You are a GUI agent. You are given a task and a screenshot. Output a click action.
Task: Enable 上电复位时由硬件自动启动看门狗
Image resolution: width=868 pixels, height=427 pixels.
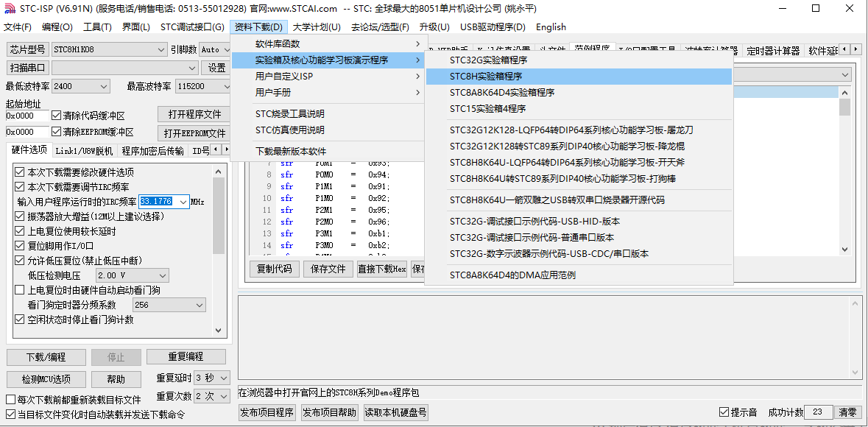(x=19, y=289)
